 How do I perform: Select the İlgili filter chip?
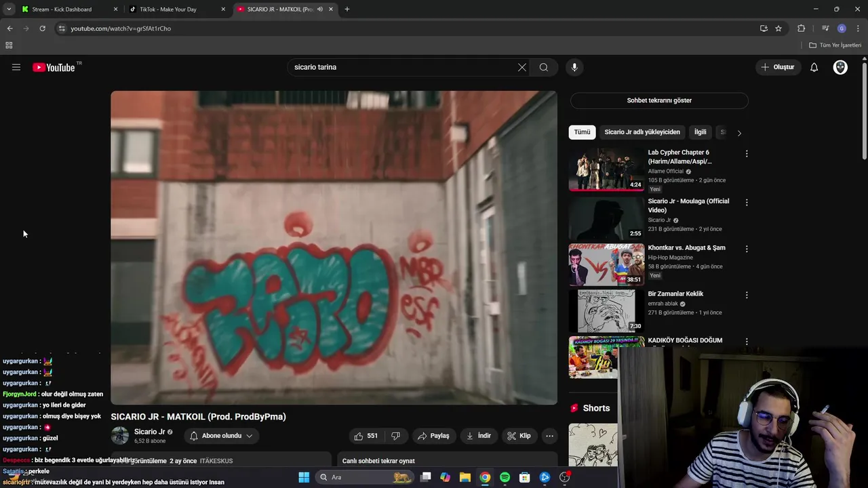coord(701,132)
